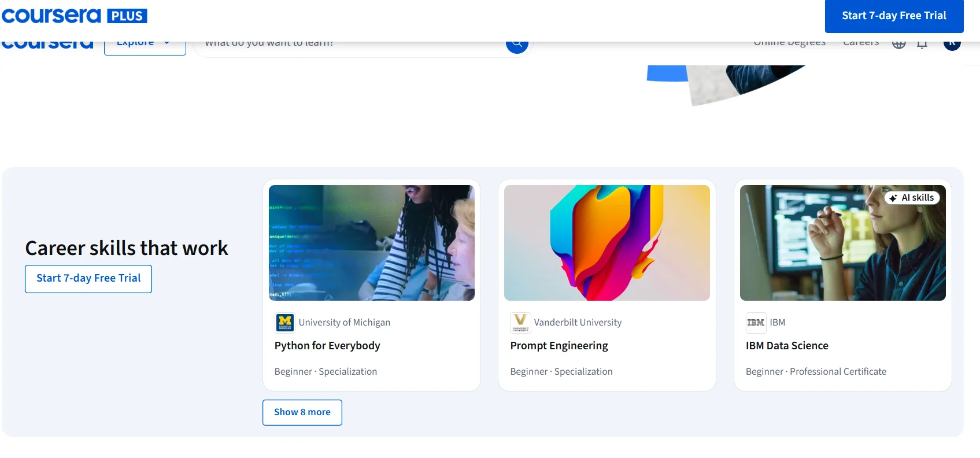Image resolution: width=980 pixels, height=458 pixels.
Task: Click 'Beginner · Professional Certificate' text
Action: pos(816,372)
